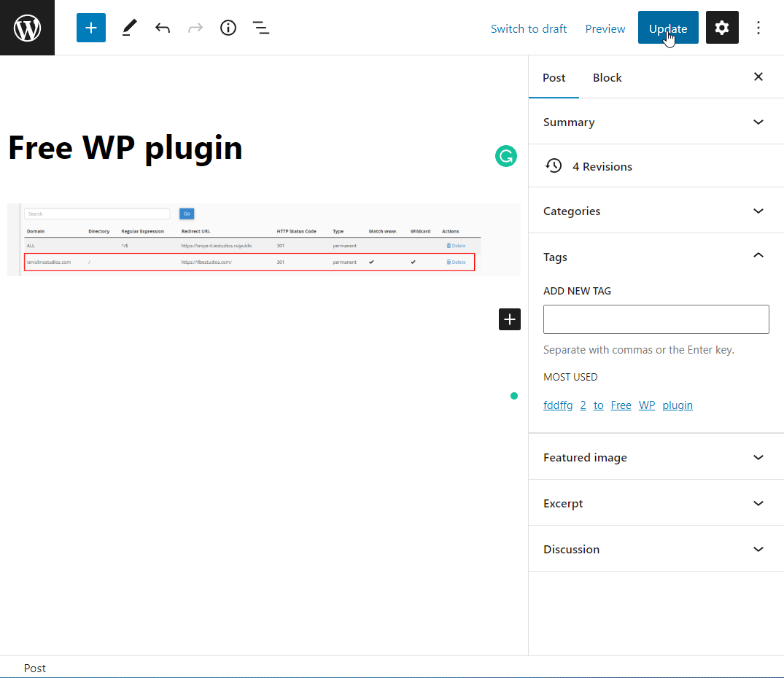
Task: Click the WordPress logo icon
Action: pos(27,28)
